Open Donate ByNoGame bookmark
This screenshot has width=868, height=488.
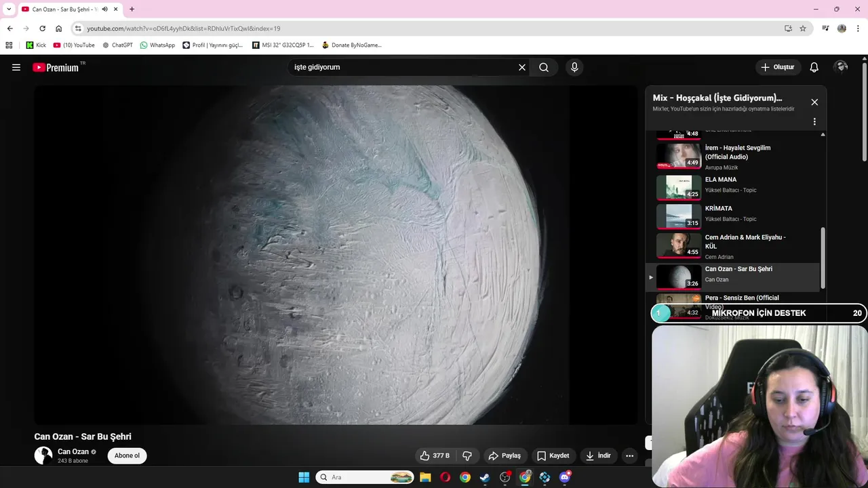pos(351,45)
